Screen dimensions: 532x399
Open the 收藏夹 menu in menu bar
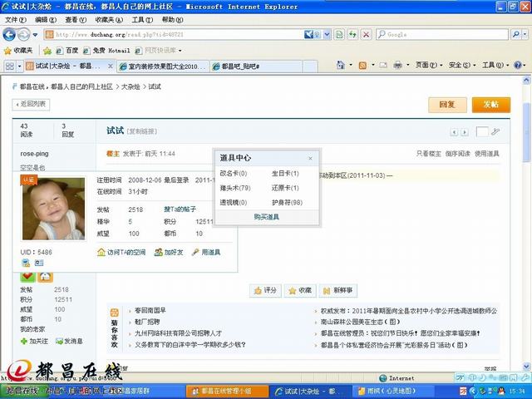[109, 20]
